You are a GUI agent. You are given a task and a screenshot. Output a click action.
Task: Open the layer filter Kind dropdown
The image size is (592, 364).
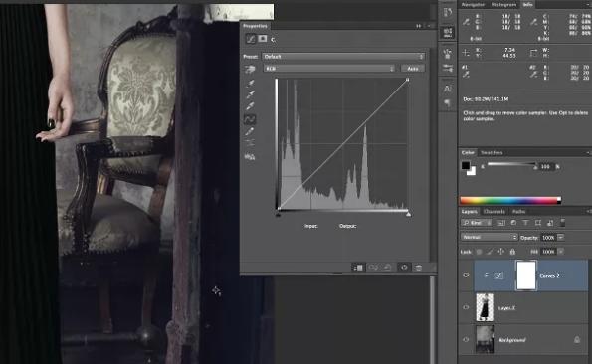(x=477, y=223)
